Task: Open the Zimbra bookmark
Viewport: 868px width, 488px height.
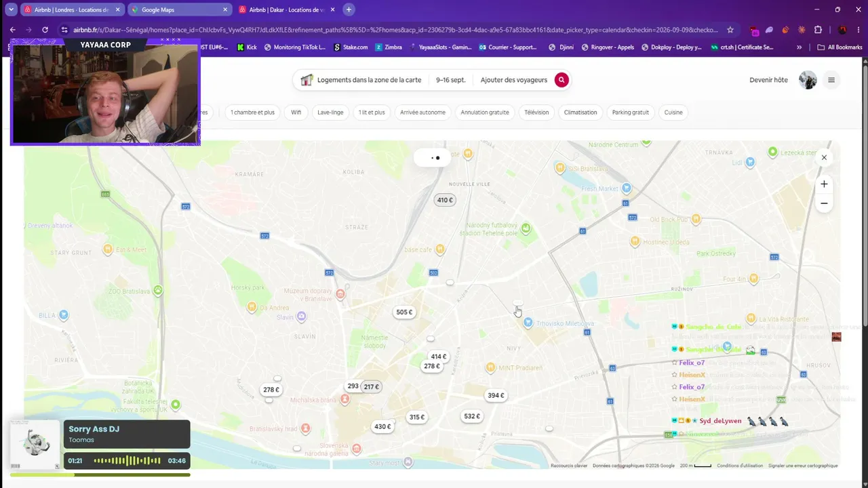Action: [387, 47]
